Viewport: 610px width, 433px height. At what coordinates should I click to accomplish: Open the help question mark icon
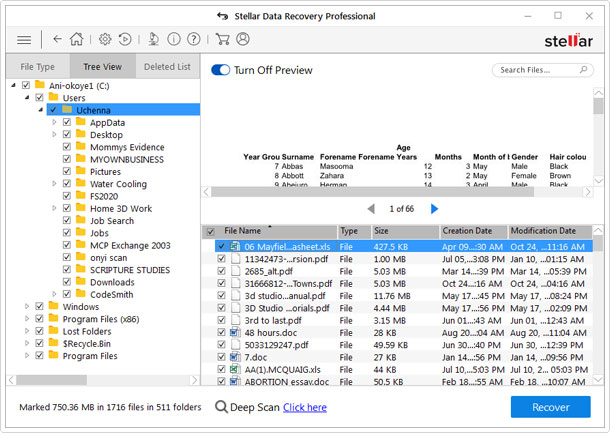pos(194,39)
